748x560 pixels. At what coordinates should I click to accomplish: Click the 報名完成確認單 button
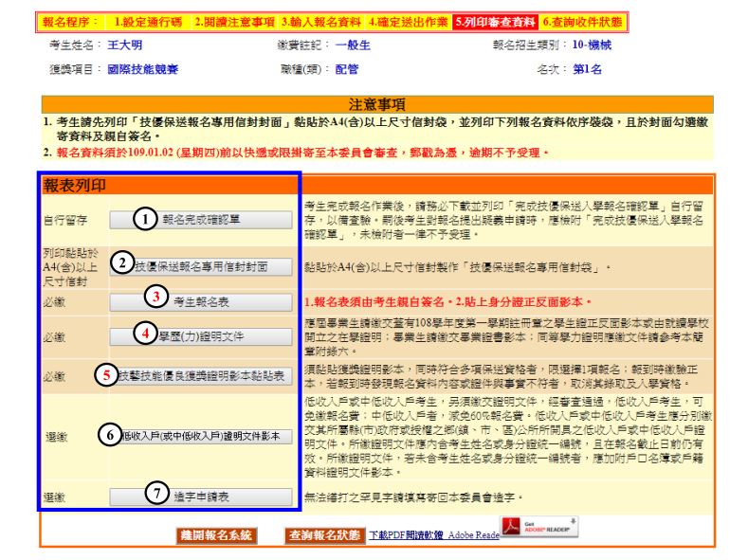[201, 220]
